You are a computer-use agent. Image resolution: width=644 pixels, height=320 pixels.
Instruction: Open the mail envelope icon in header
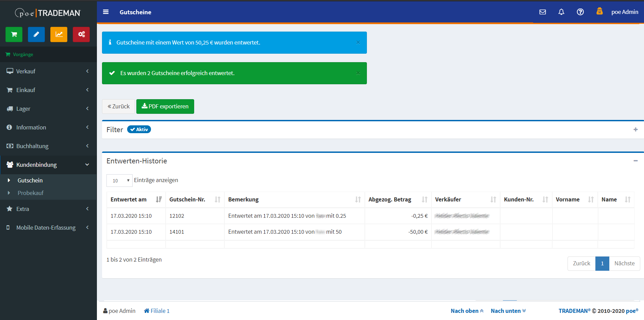tap(543, 12)
